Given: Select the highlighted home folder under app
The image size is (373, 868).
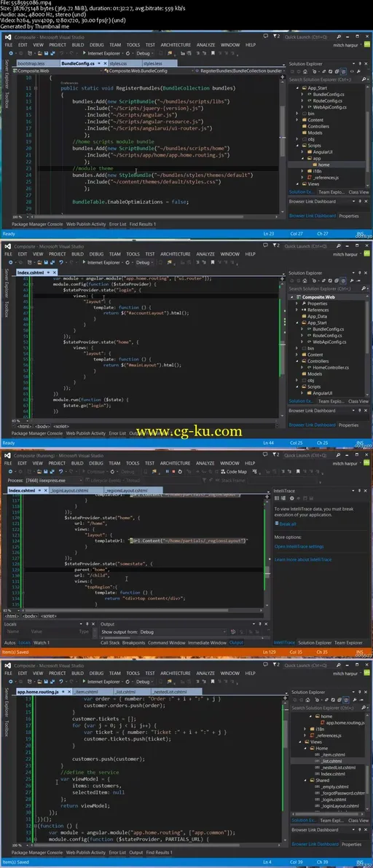Looking at the screenshot, I should (324, 165).
